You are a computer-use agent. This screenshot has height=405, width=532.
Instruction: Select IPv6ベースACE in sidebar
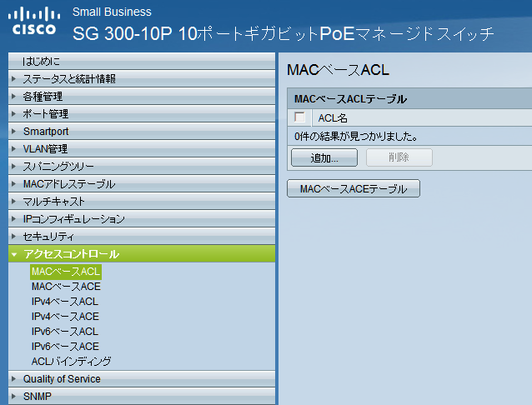(x=65, y=347)
